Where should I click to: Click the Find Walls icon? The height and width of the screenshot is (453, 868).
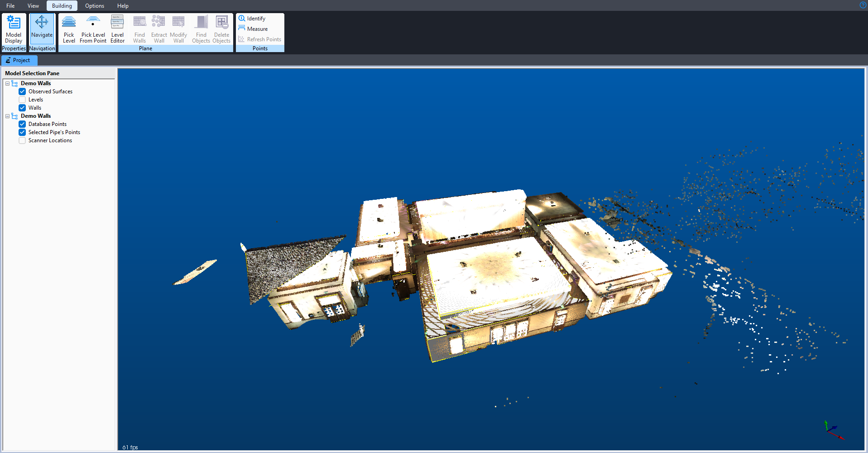coord(139,29)
